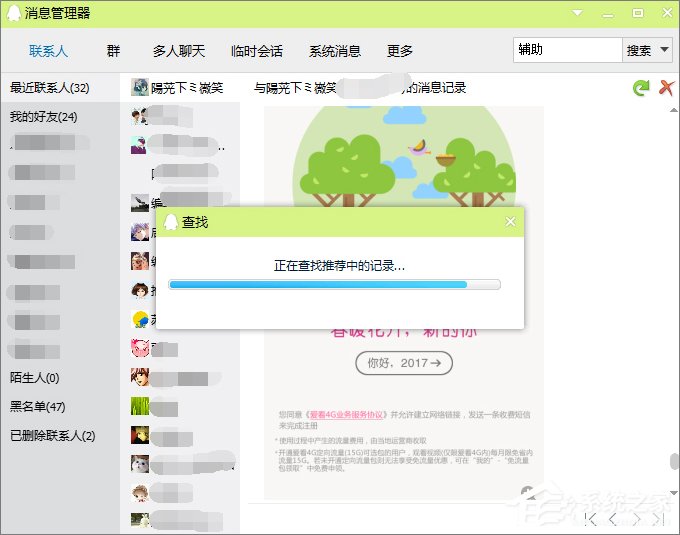The height and width of the screenshot is (535, 680).
Task: Select the green bamboo avatar contact
Action: [x=140, y=406]
